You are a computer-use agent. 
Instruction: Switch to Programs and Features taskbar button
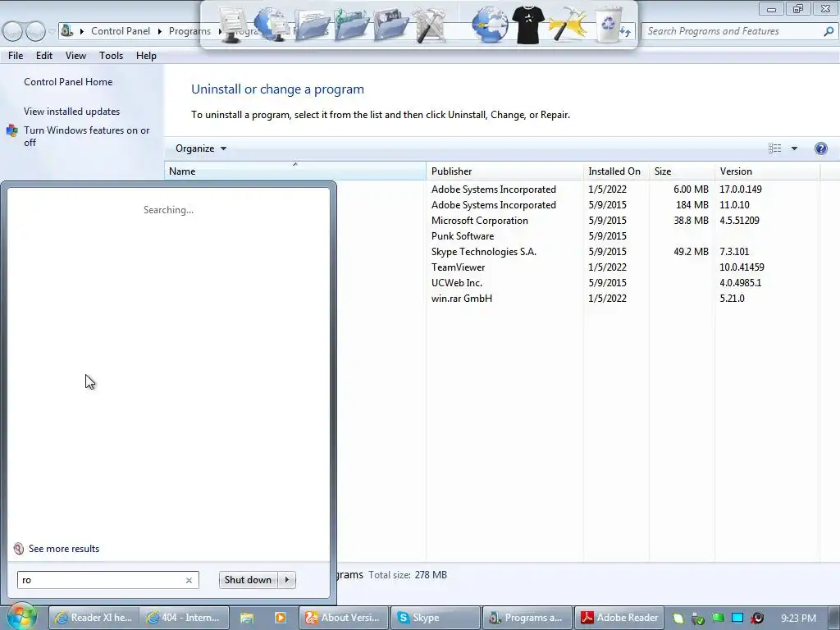pos(527,618)
